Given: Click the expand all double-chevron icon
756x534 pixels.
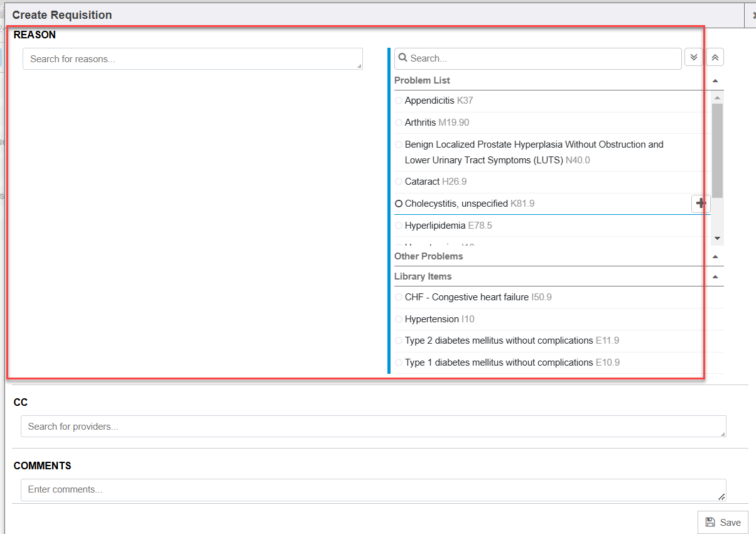Looking at the screenshot, I should (693, 57).
